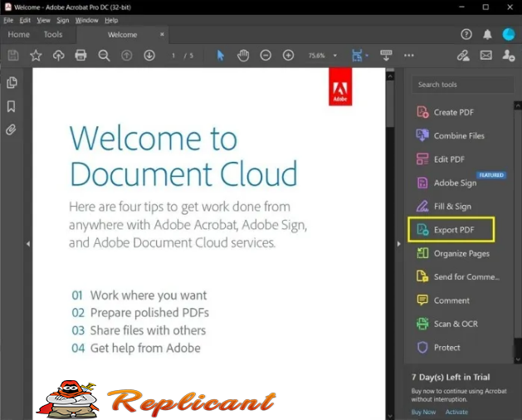Screen dimensions: 522x420
Task: Upload file to cloud icon
Action: coord(59,56)
